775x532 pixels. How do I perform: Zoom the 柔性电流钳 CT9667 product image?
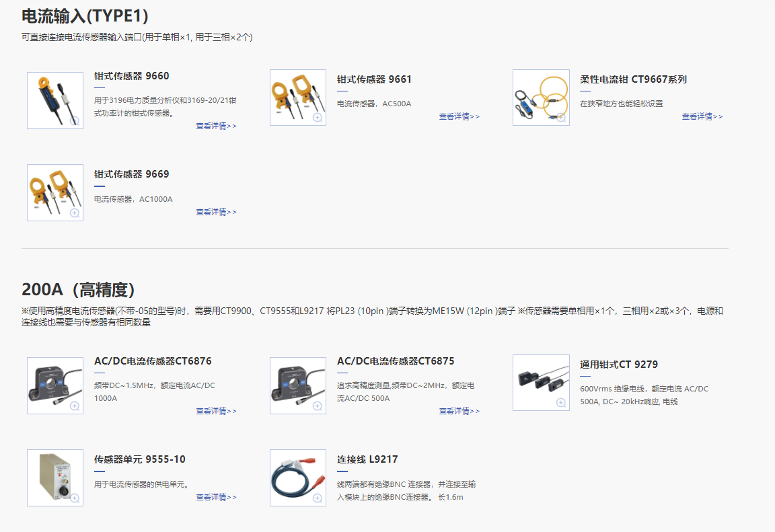pos(560,117)
